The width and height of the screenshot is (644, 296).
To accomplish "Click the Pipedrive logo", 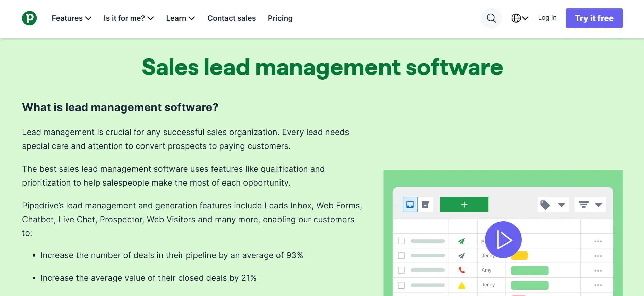I will click(x=29, y=18).
